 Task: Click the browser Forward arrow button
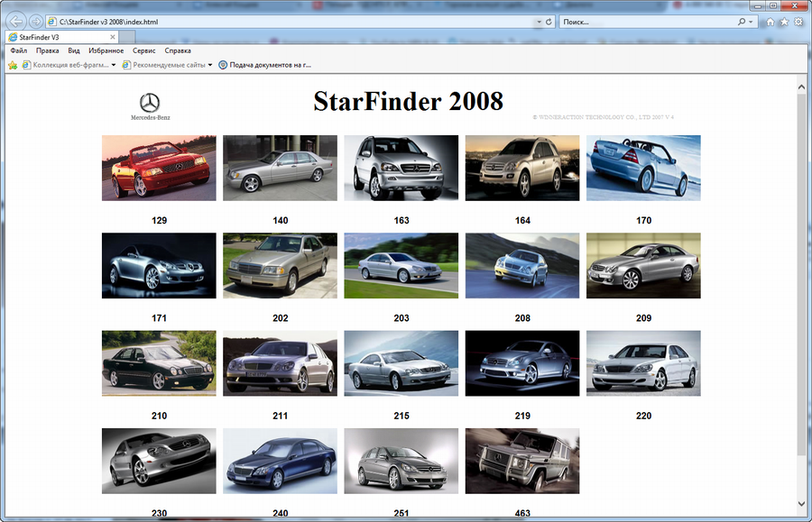tap(36, 22)
